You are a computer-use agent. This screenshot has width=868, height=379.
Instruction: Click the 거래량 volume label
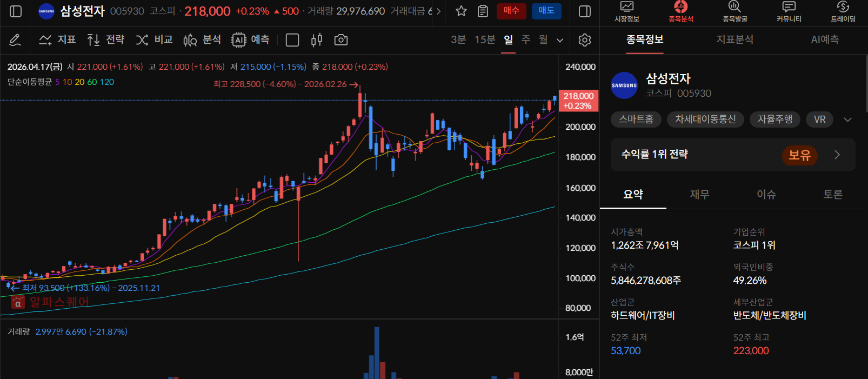point(18,331)
